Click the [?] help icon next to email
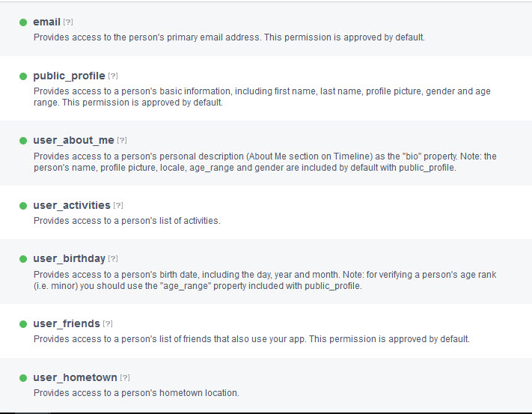Screen dimensions: 532x414 [68, 22]
